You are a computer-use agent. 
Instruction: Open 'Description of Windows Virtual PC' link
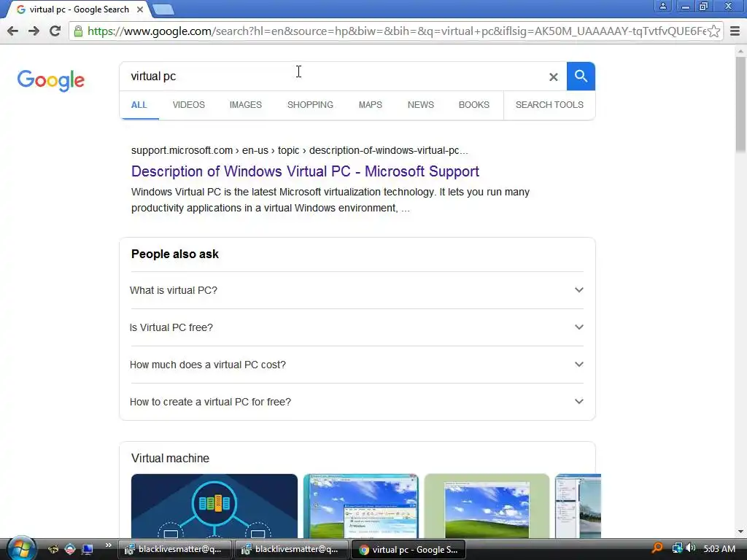click(x=305, y=171)
